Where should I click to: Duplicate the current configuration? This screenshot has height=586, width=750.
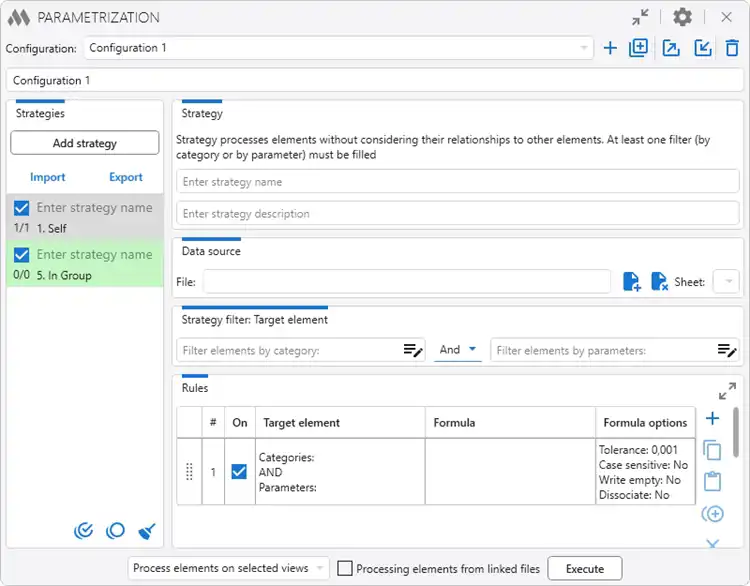(x=638, y=48)
